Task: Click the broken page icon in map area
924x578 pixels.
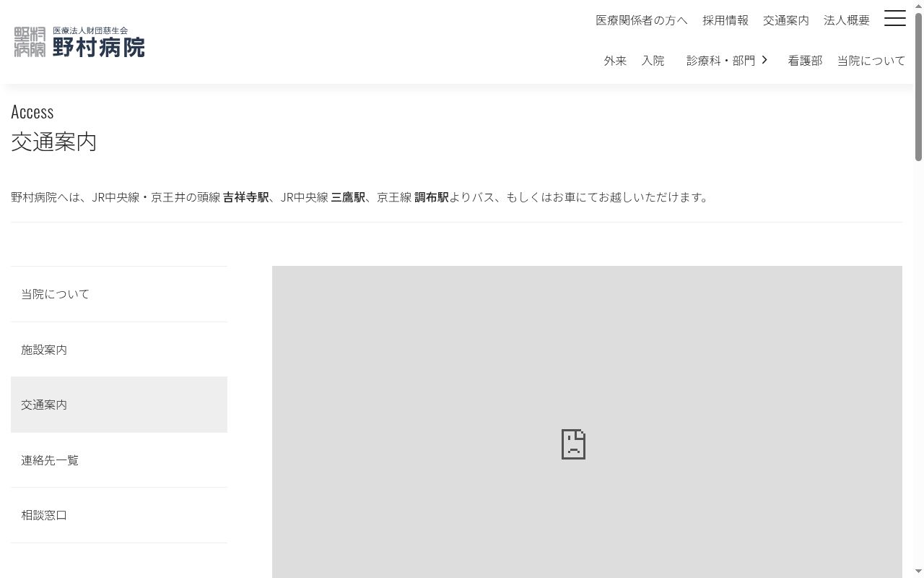Action: click(x=573, y=444)
